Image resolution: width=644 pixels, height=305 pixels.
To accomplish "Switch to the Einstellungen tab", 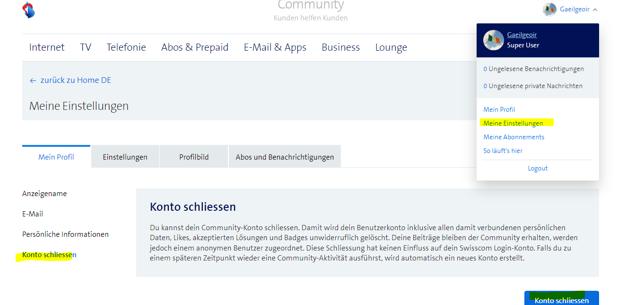I will 125,157.
